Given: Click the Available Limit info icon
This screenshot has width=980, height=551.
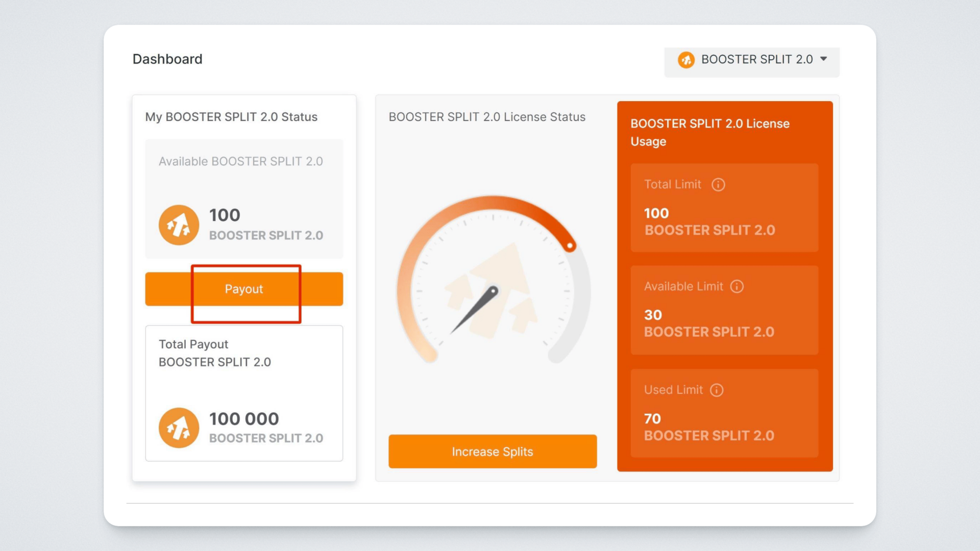Looking at the screenshot, I should pyautogui.click(x=737, y=287).
